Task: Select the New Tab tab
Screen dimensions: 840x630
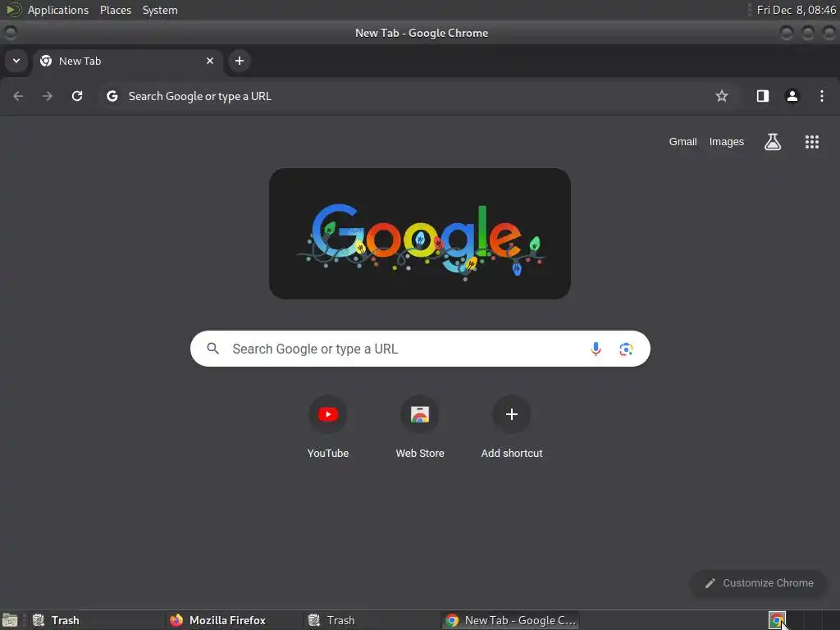Action: tap(127, 61)
